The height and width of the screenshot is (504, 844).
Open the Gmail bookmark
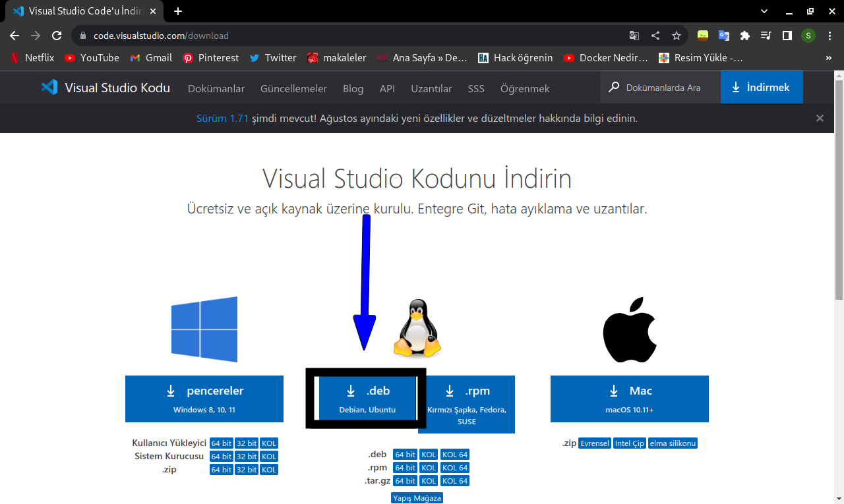pyautogui.click(x=151, y=58)
